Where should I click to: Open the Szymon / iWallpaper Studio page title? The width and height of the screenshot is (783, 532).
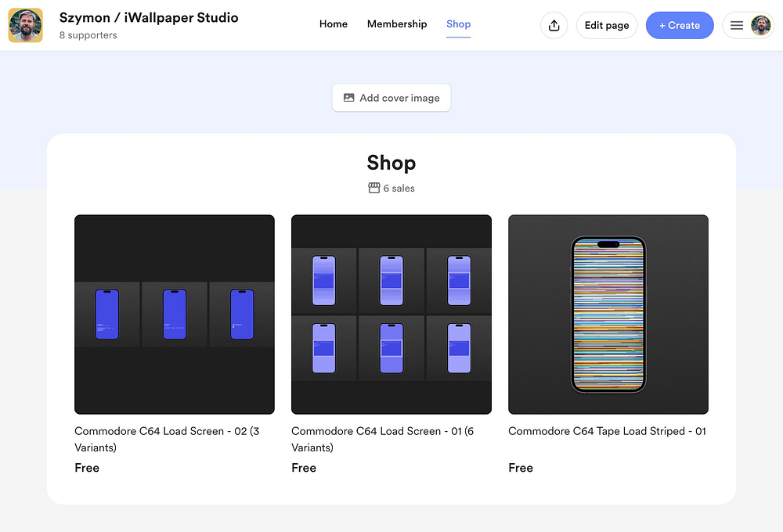(149, 17)
